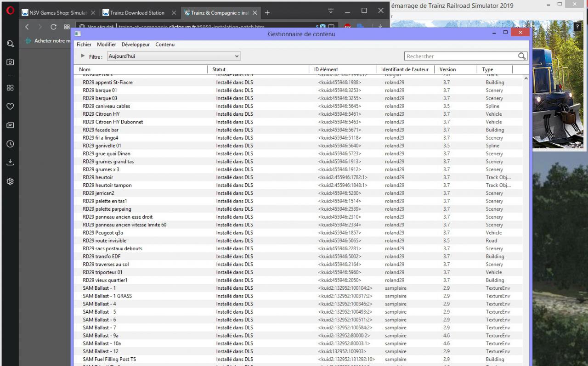
Task: Click Track Obj type of RD29 heurtoir
Action: 498,177
